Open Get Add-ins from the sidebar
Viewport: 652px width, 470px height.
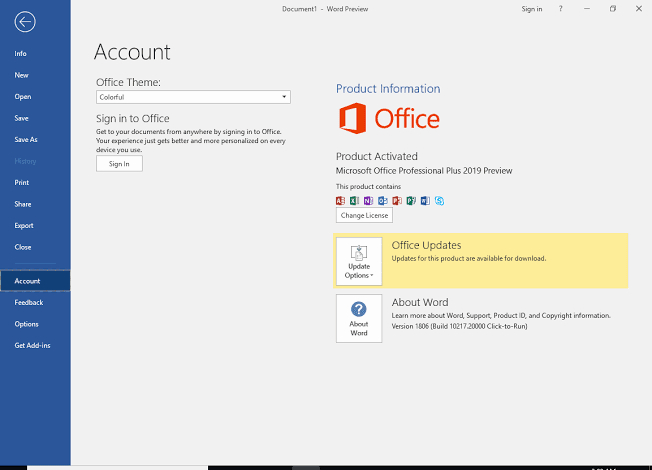(32, 346)
